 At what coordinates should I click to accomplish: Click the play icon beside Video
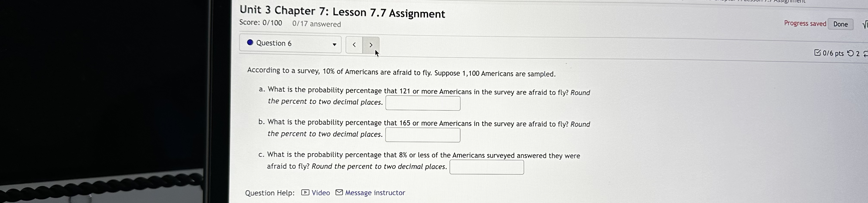coord(305,192)
